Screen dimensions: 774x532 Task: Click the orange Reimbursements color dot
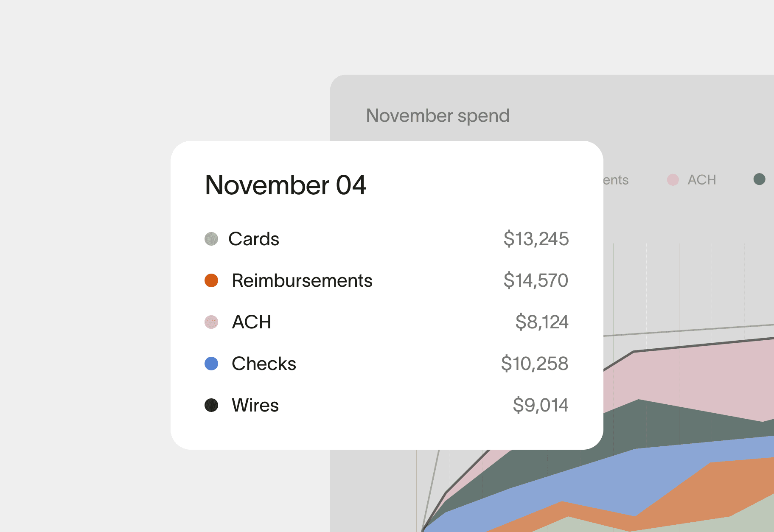pos(211,280)
